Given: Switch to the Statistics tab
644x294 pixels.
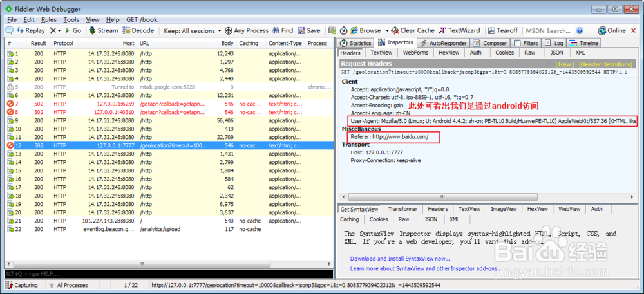Looking at the screenshot, I should click(x=356, y=43).
